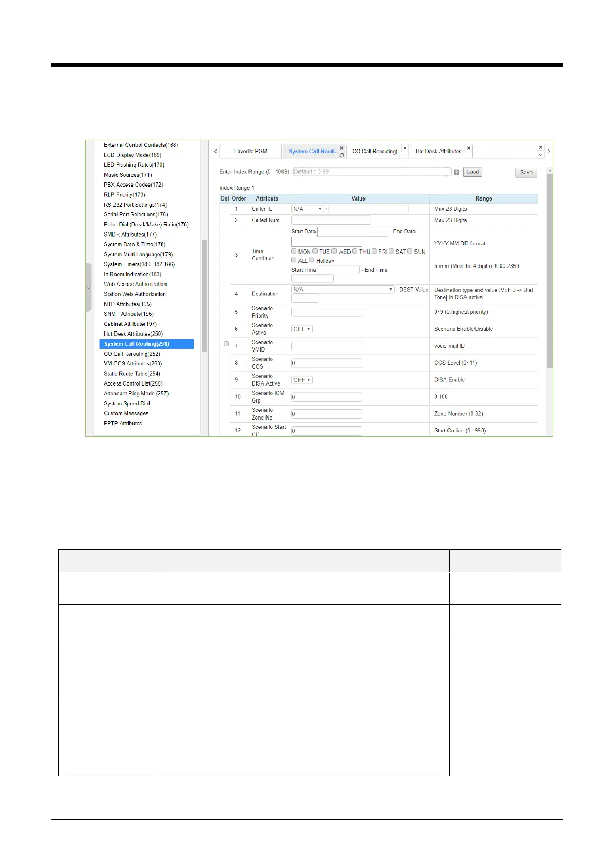The width and height of the screenshot is (614, 868).
Task: Click the left menu vertical scrollbar
Action: click(x=205, y=296)
